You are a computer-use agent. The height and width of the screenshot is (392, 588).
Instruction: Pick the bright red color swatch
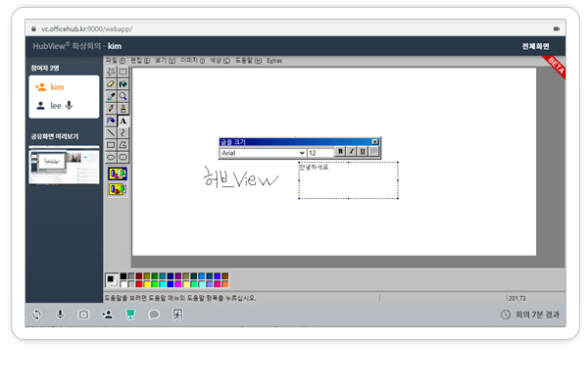pos(139,284)
